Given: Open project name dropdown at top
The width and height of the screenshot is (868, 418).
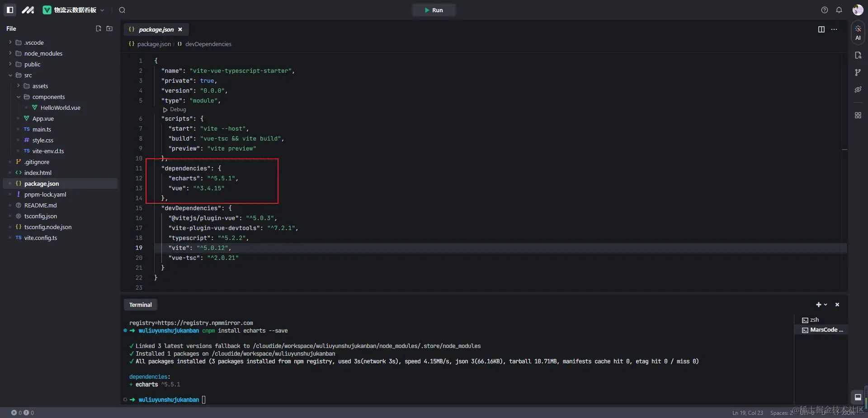Looking at the screenshot, I should point(74,10).
